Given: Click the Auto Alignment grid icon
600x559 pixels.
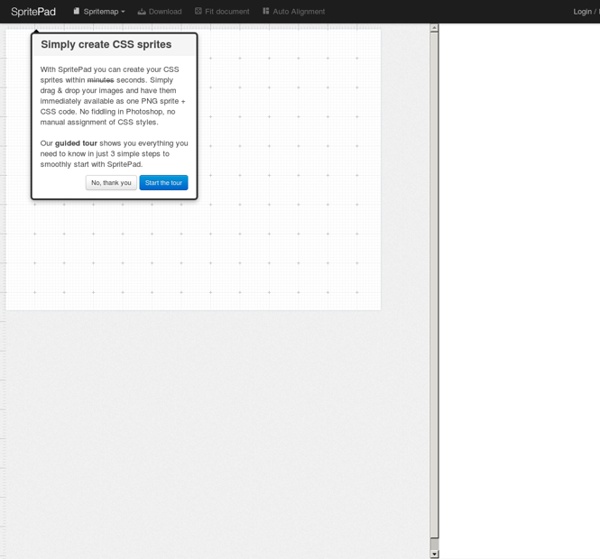Looking at the screenshot, I should [266, 11].
